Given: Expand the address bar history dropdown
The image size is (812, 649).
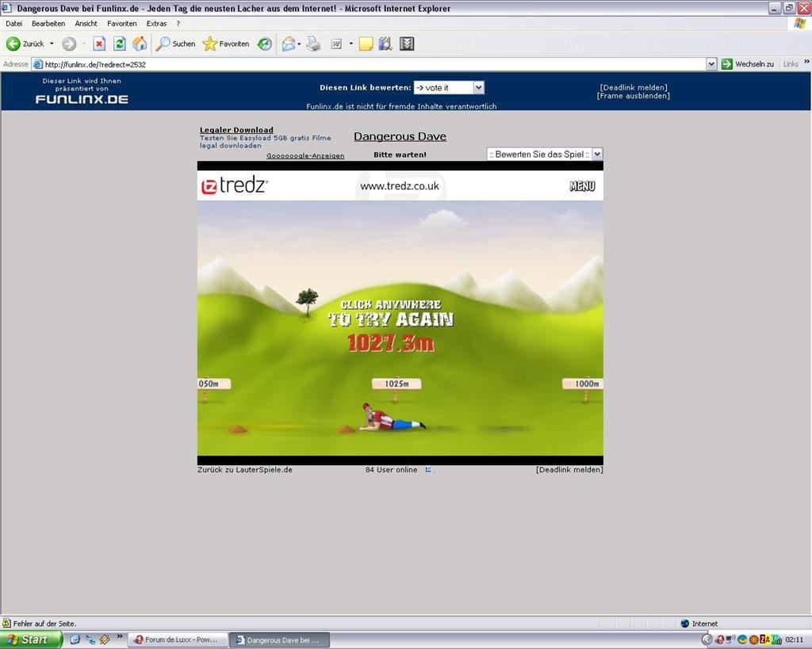Looking at the screenshot, I should coord(711,64).
